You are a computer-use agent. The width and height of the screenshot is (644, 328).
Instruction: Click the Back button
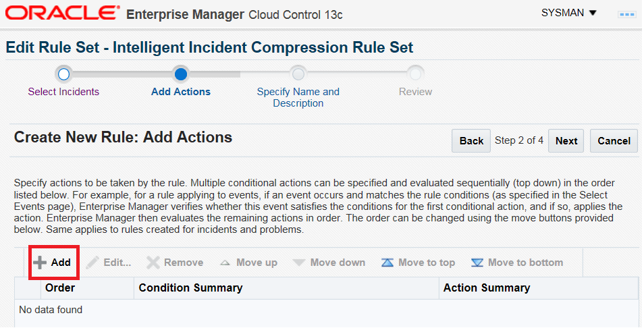pyautogui.click(x=471, y=141)
